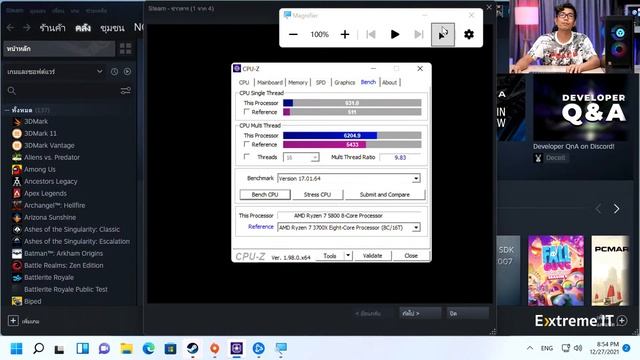Click CPU-Z Close button
The height and width of the screenshot is (360, 640).
click(x=411, y=256)
